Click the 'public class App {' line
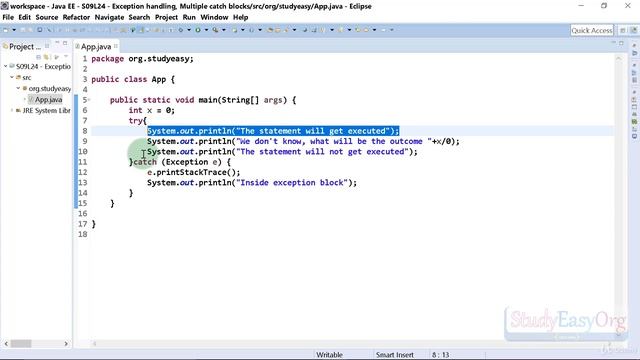 133,79
